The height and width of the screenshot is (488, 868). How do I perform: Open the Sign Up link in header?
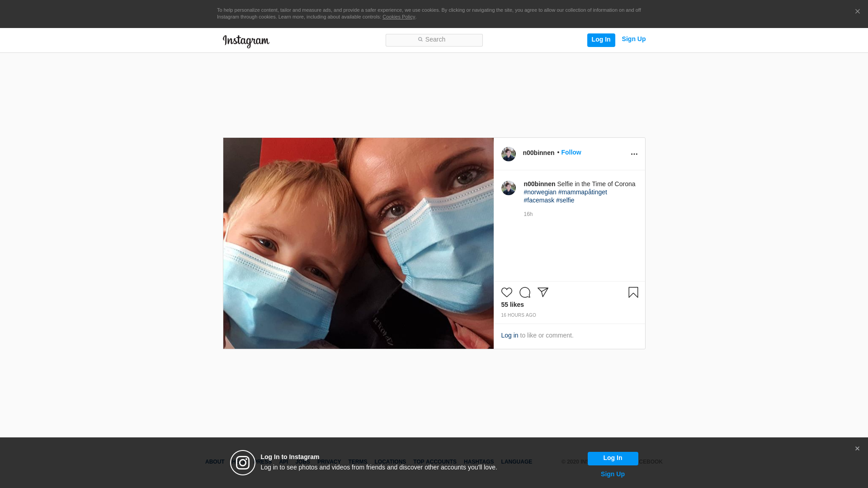[x=633, y=39]
